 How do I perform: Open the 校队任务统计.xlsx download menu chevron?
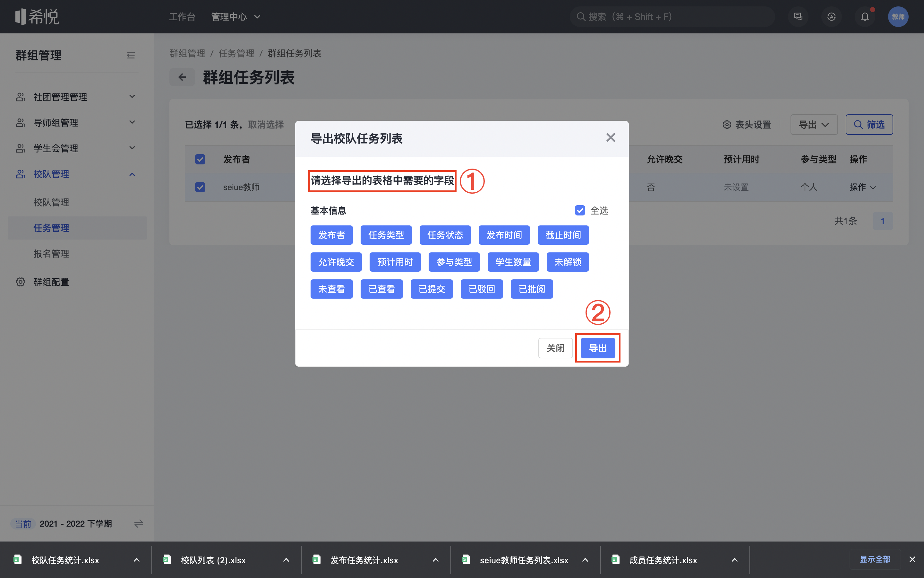[136, 560]
